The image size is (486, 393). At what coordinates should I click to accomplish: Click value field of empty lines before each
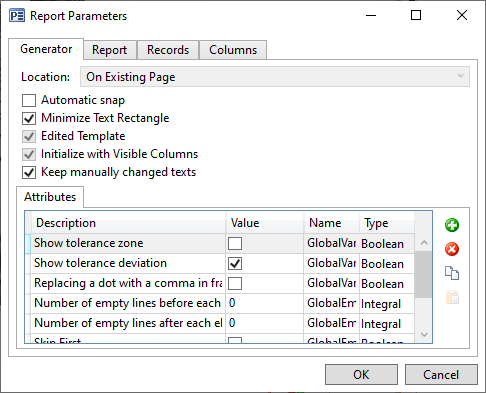(x=265, y=303)
